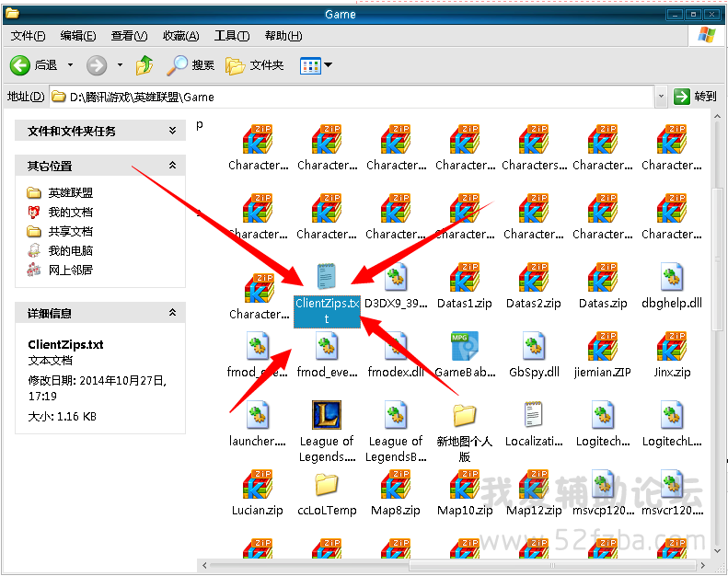The width and height of the screenshot is (728, 576).
Task: Open the 查看(V) menu
Action: [129, 36]
